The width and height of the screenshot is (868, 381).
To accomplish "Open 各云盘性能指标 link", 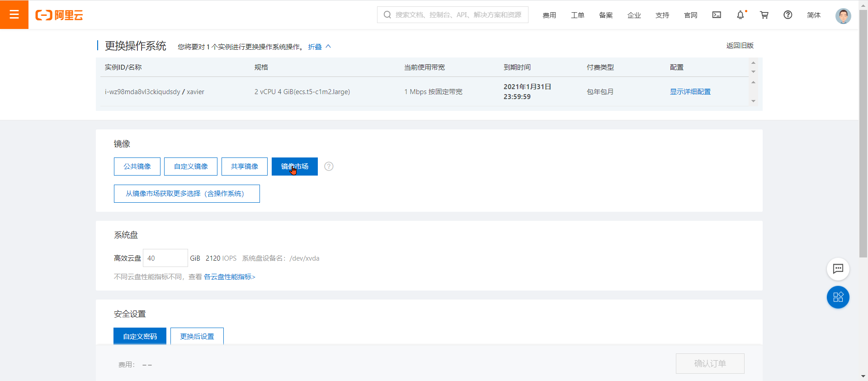I will point(230,277).
